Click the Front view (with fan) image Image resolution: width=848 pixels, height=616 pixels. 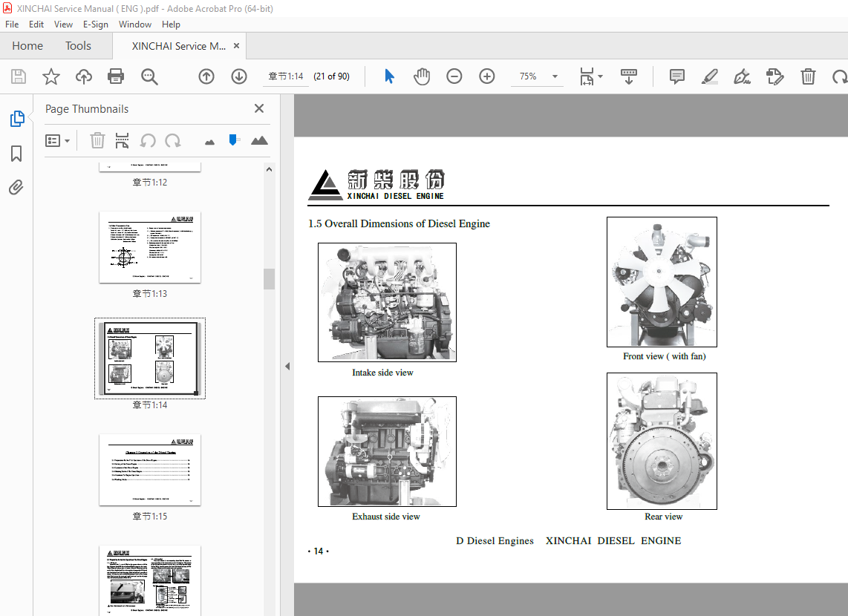coord(662,282)
